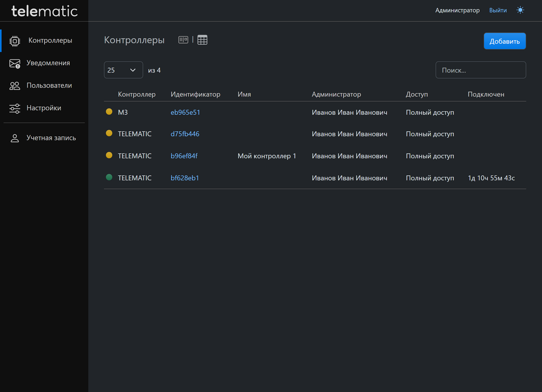Viewport: 542px width, 392px height.
Task: Click the yellow status dot of M3
Action: tap(109, 112)
